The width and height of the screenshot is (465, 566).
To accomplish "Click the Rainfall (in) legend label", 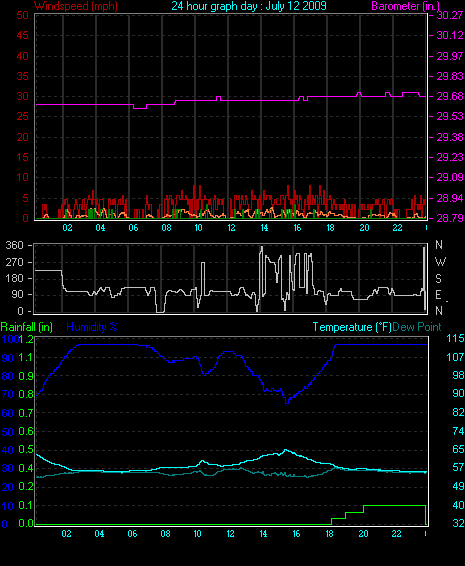I will pyautogui.click(x=26, y=327).
